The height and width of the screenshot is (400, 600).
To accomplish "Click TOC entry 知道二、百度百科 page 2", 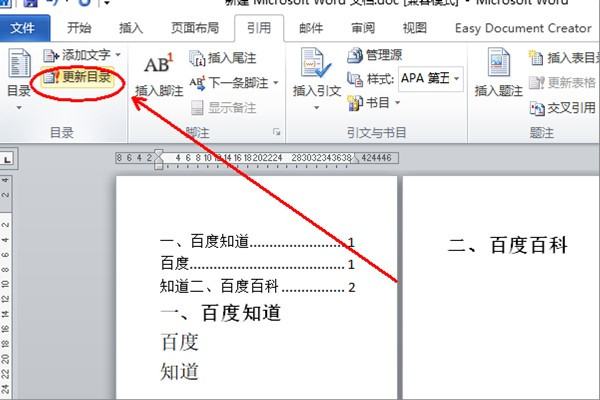I will [x=257, y=286].
